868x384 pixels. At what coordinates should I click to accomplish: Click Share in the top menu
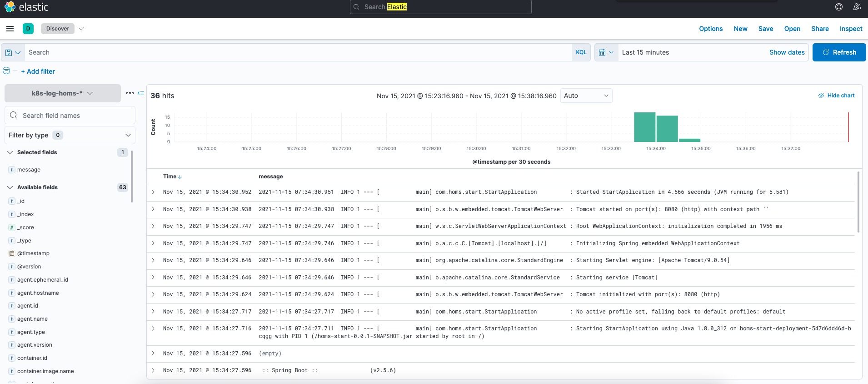tap(820, 29)
